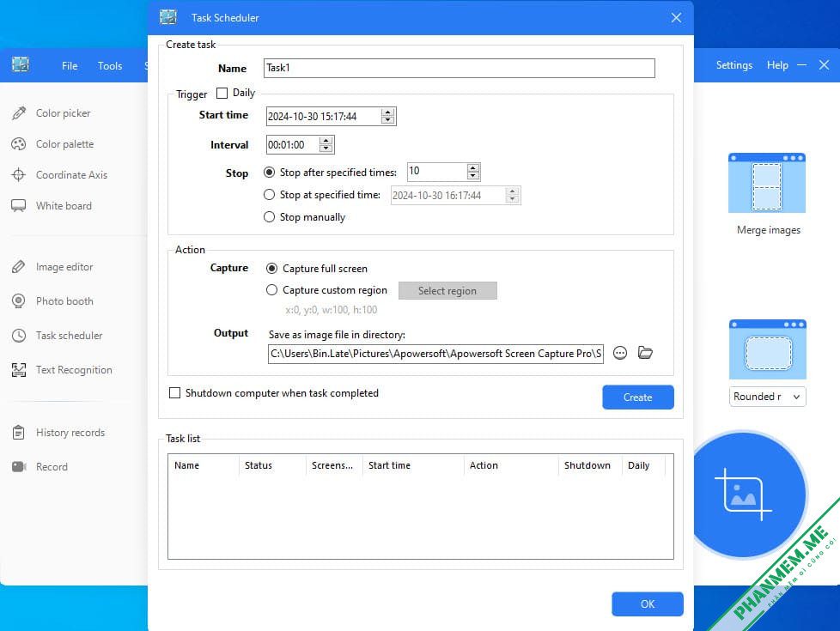Minimize the main application window
The image size is (840, 631).
(x=802, y=64)
